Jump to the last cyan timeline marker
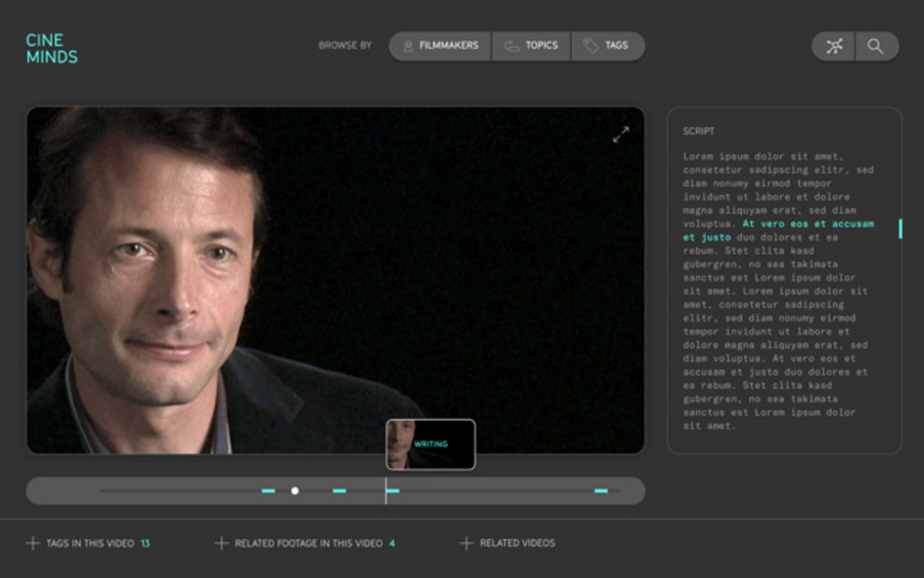This screenshot has height=578, width=924. (601, 491)
